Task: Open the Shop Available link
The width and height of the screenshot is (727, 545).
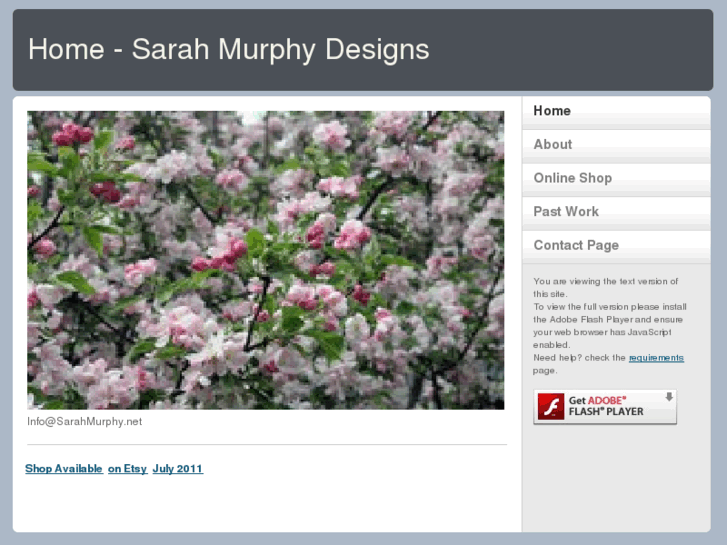Action: coord(64,468)
